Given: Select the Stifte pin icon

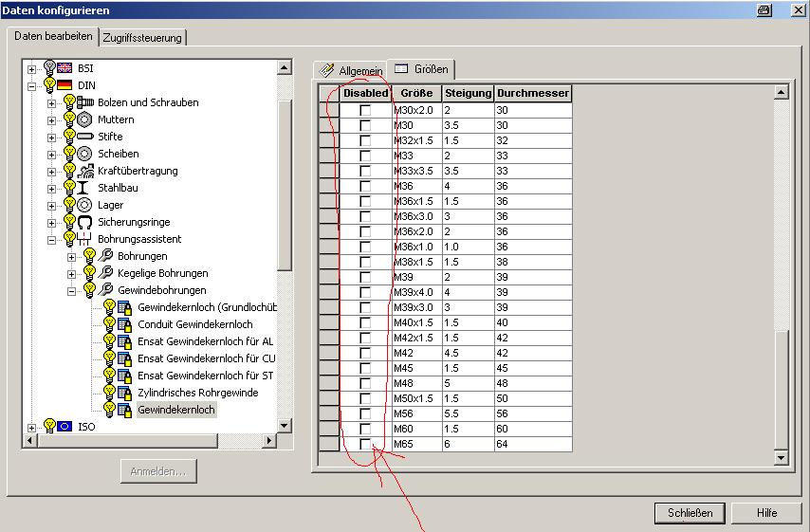Looking at the screenshot, I should [84, 137].
